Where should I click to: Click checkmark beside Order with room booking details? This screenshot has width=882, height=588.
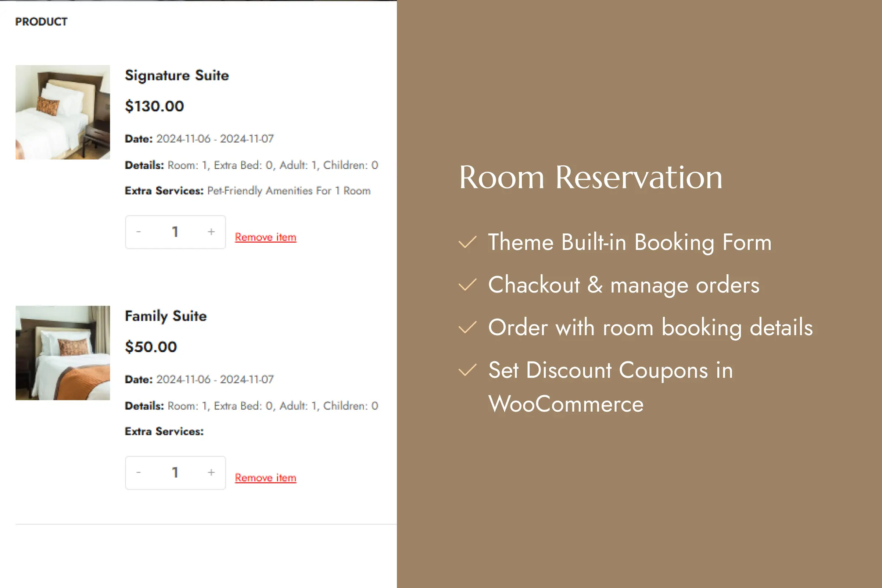[467, 328]
